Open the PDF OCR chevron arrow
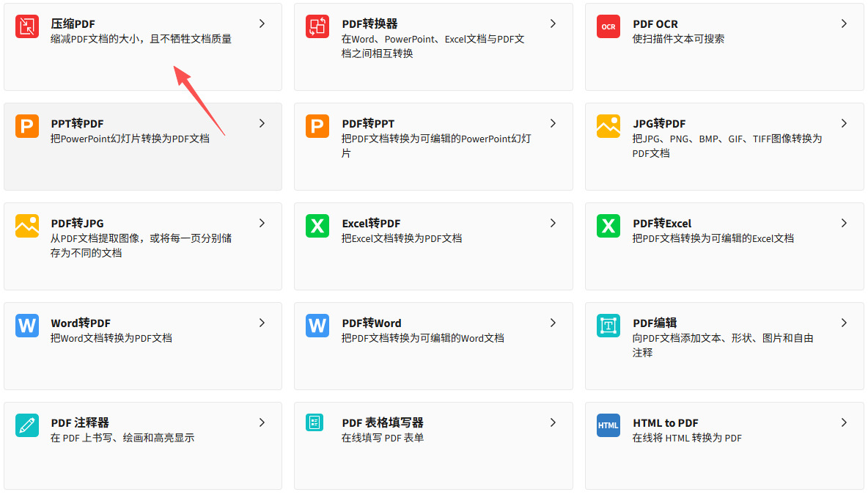The height and width of the screenshot is (495, 868). click(x=844, y=23)
